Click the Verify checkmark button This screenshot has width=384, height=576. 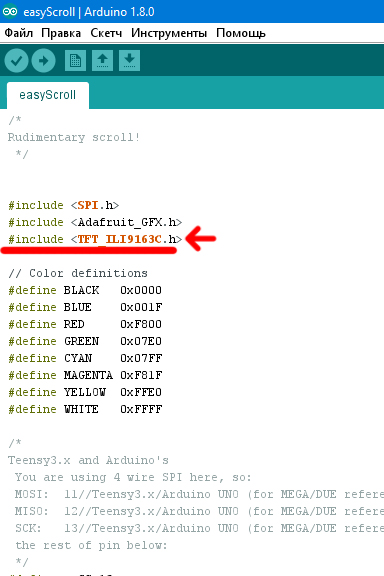(x=17, y=60)
